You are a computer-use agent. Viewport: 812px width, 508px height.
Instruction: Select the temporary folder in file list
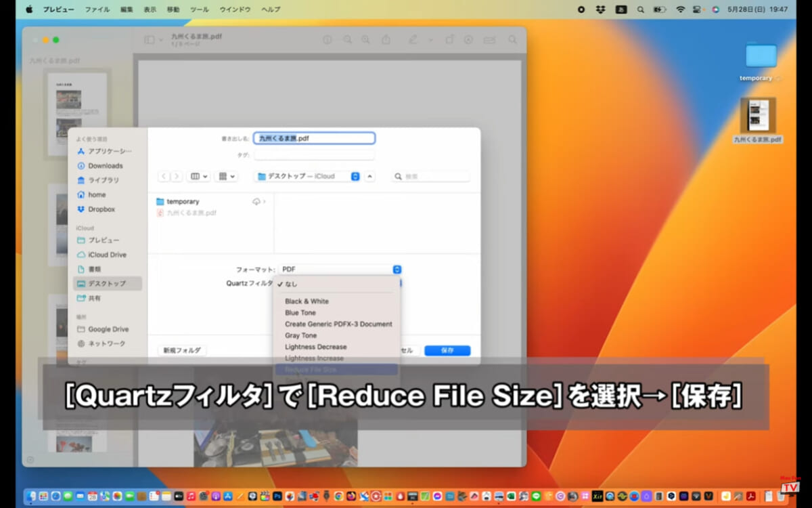click(x=210, y=202)
